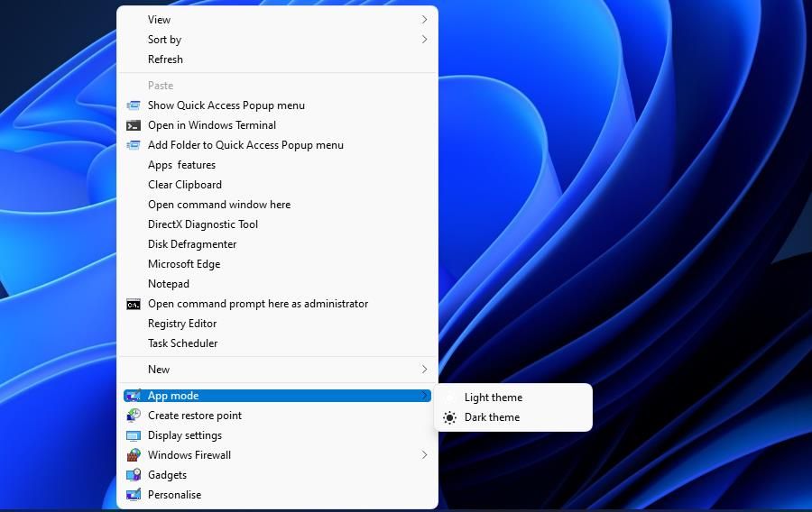Screen dimensions: 812x512
Task: Expand the Windows Firewall submenu arrow
Action: point(424,455)
